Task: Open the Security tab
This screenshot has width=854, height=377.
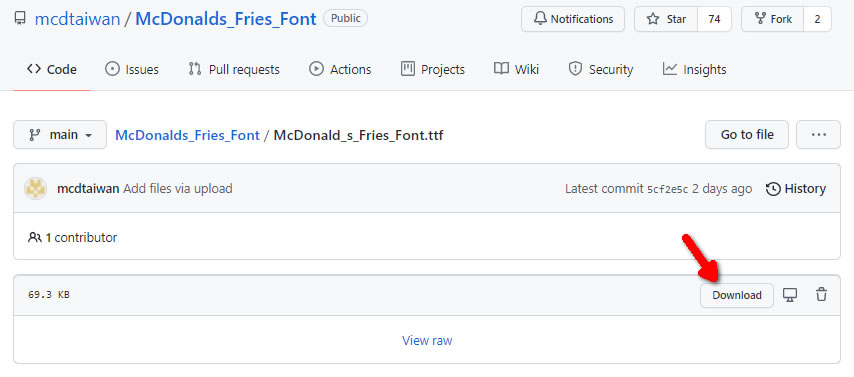Action: pos(601,69)
